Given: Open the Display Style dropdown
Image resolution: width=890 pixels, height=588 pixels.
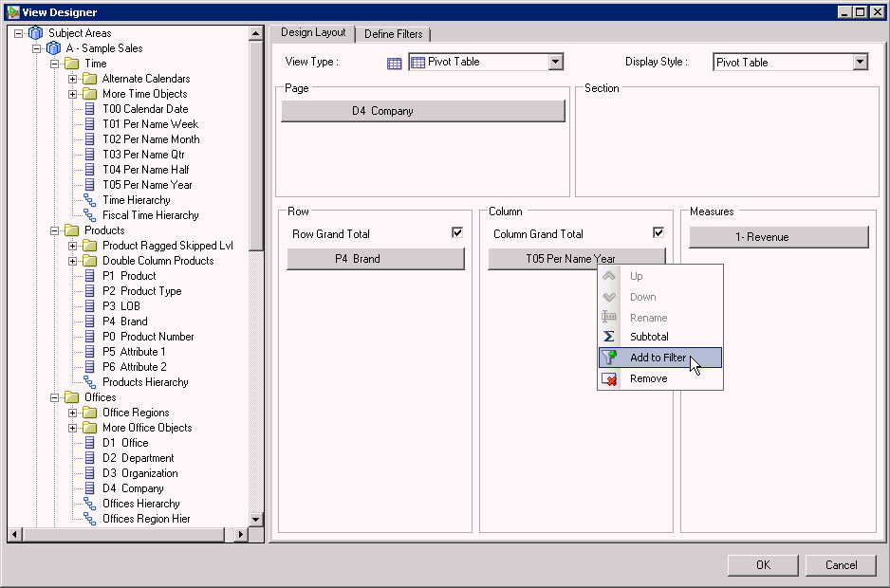Looking at the screenshot, I should (860, 62).
